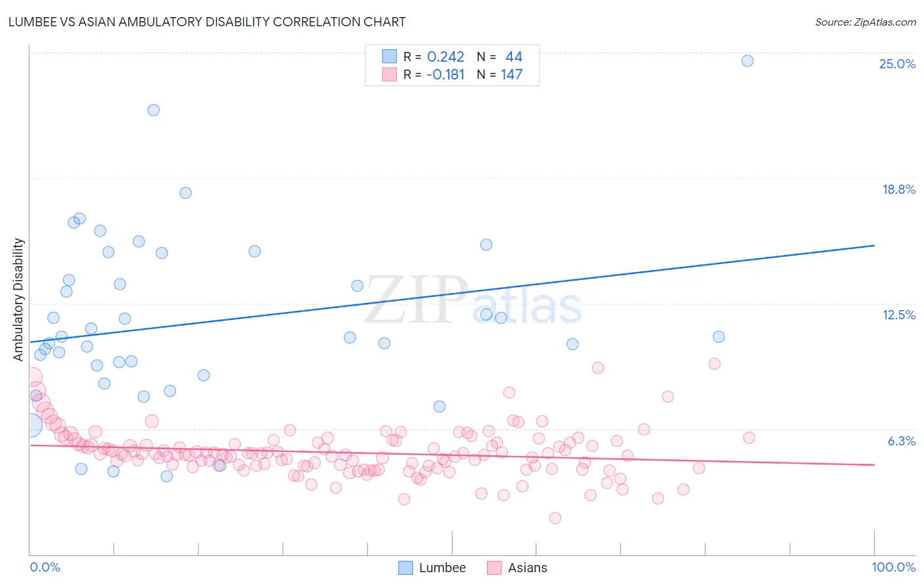Select the Lumbee legend label
Viewport: 924px width, 586px height.
pyautogui.click(x=442, y=568)
